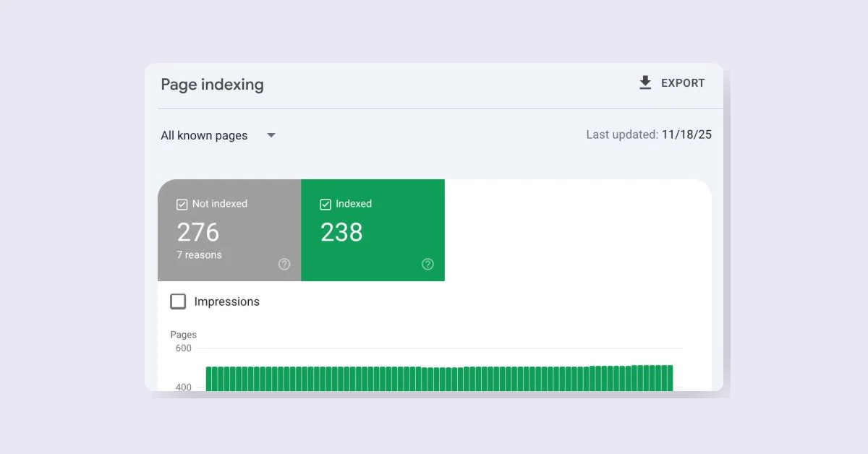Viewport: 868px width, 454px height.
Task: Click the question mark inside green card
Action: (427, 265)
